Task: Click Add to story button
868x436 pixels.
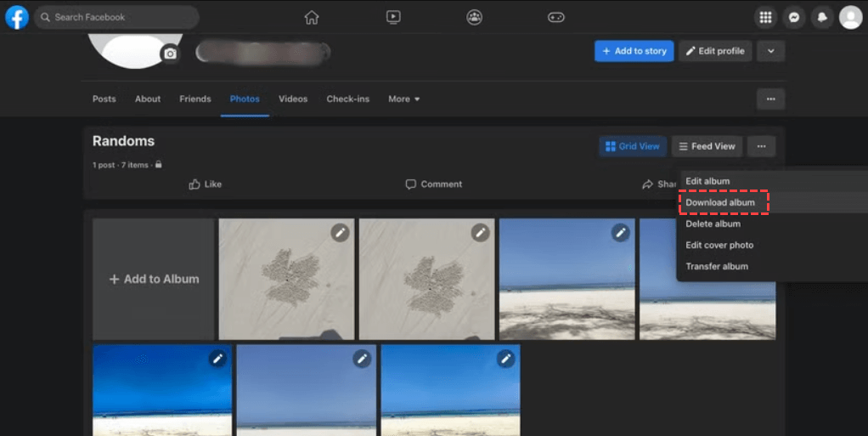Action: coord(634,51)
